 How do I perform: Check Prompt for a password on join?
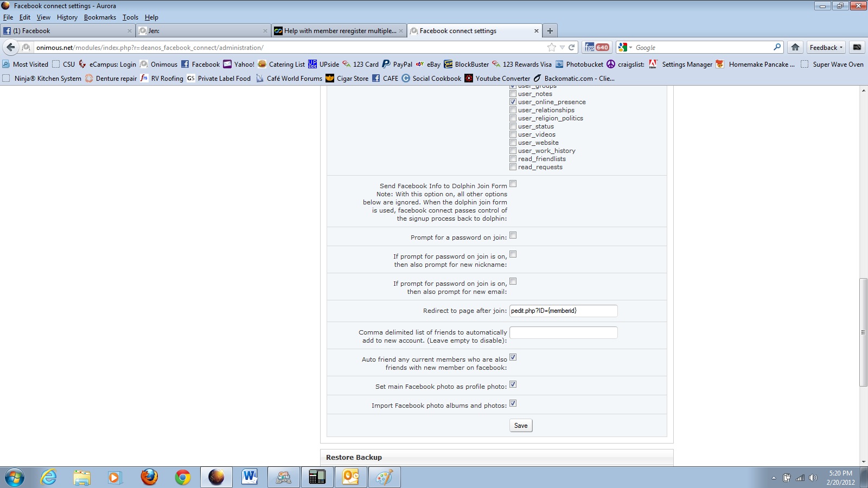pos(513,235)
